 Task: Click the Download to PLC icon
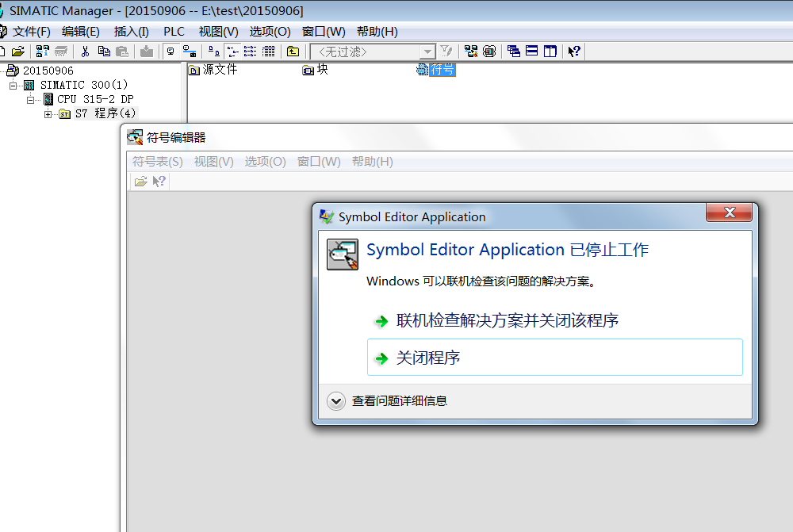[147, 51]
